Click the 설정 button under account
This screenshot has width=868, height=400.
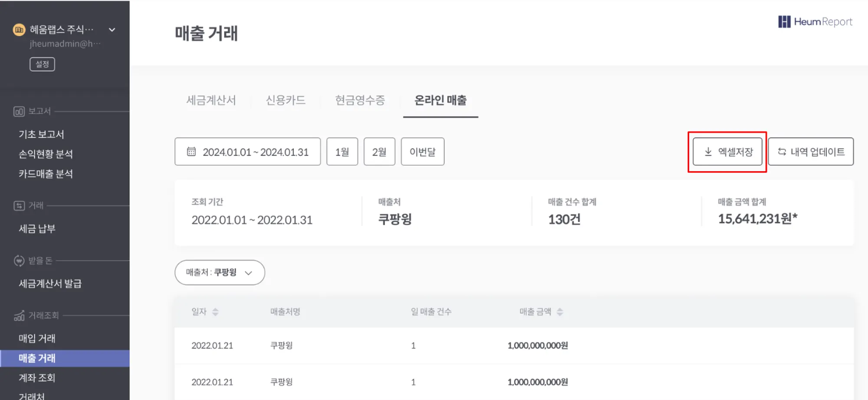tap(42, 64)
